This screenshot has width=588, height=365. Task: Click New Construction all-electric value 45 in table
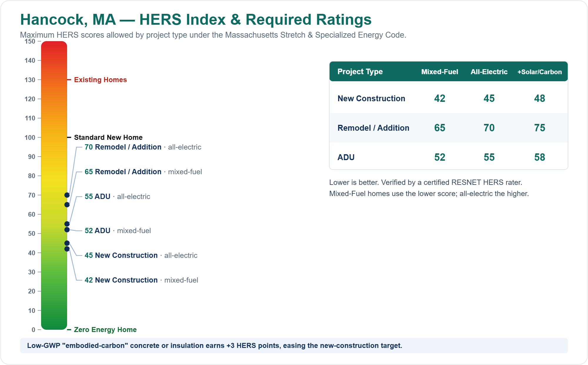(x=489, y=98)
